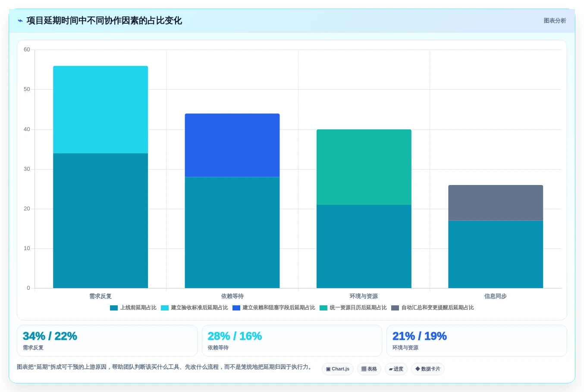Click the cyan top segment of 需求反复 bar

click(100, 110)
